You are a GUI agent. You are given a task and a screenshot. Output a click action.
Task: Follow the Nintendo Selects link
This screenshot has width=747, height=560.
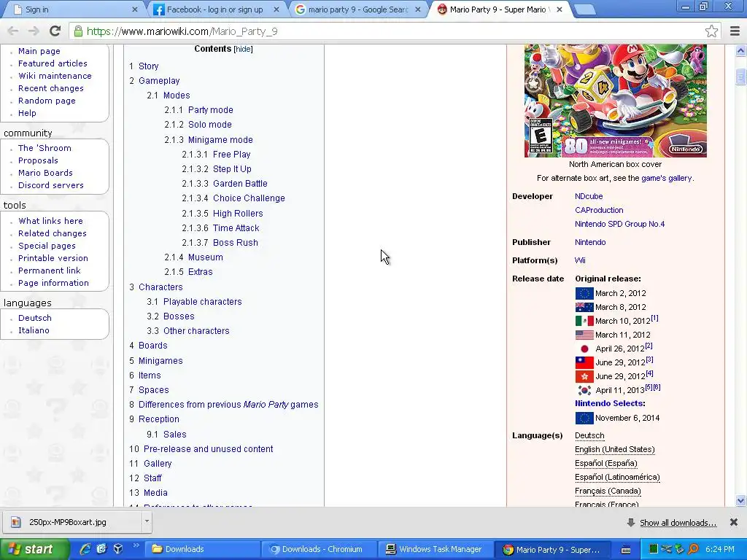pyautogui.click(x=610, y=403)
